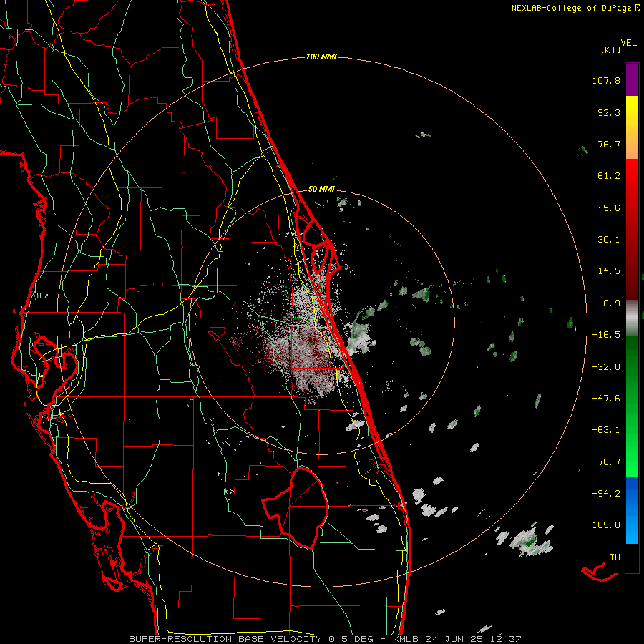The width and height of the screenshot is (644, 644).
Task: Click the -32.0 scale value
Action: click(x=606, y=367)
